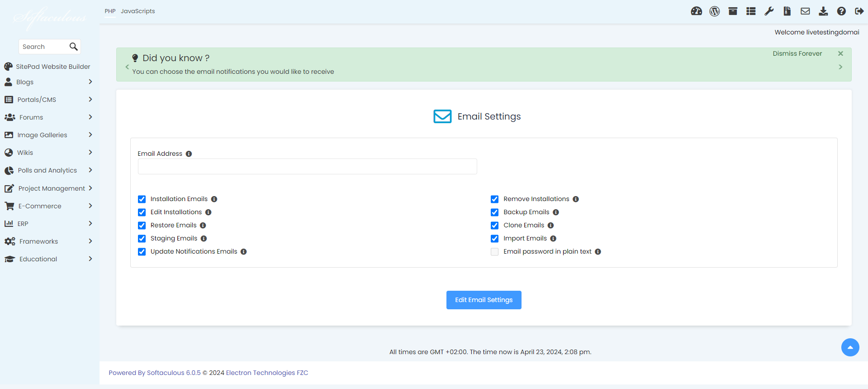Expand the Image Galleries category
The width and height of the screenshot is (868, 389).
click(x=48, y=135)
